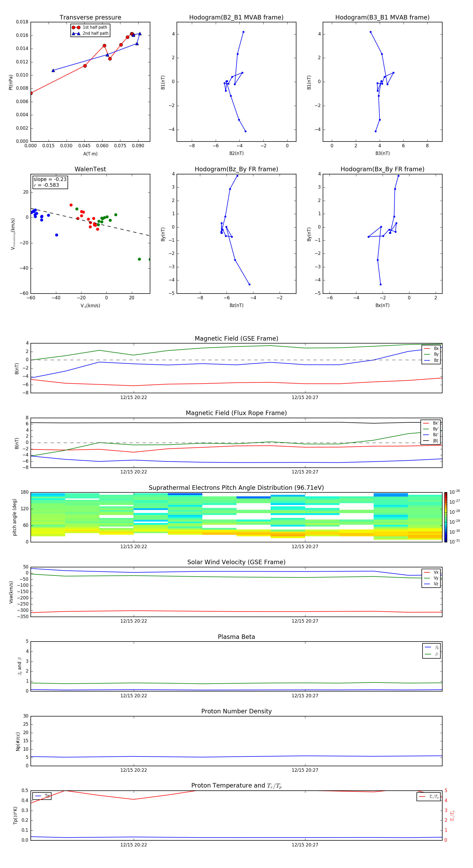Select the "2nd half path" legend entry
The image size is (473, 868).
click(90, 33)
